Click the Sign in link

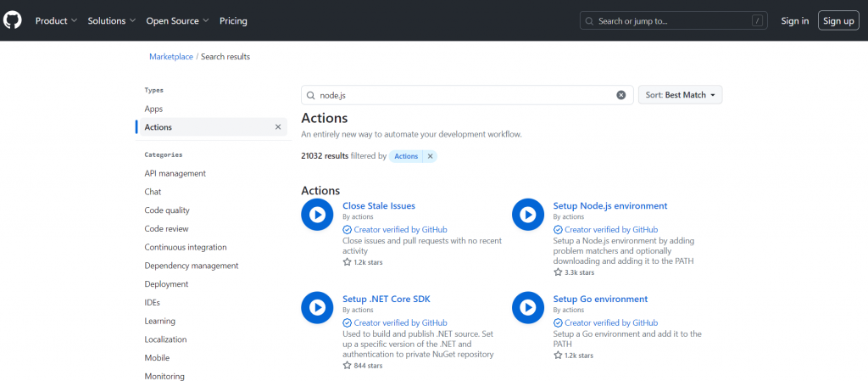click(x=795, y=21)
